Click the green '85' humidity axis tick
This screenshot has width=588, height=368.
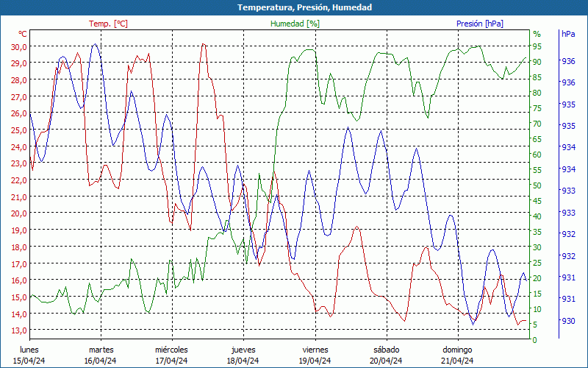click(537, 77)
